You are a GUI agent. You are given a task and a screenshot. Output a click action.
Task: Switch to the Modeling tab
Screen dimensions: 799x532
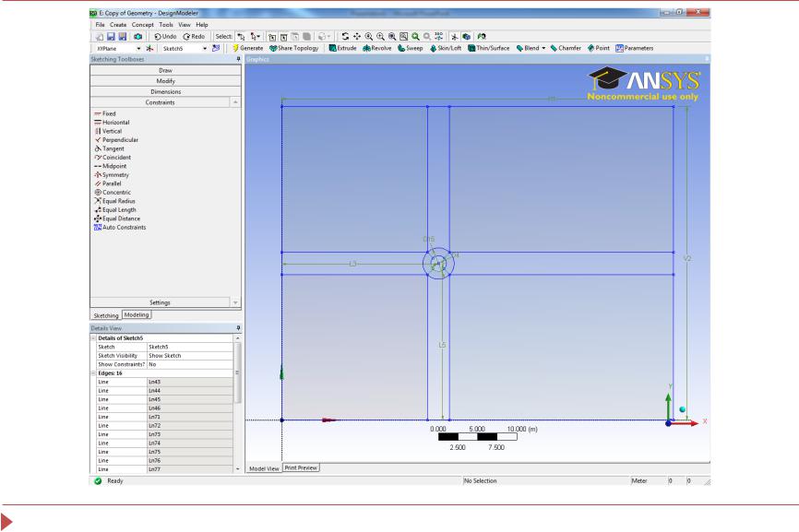(x=137, y=314)
